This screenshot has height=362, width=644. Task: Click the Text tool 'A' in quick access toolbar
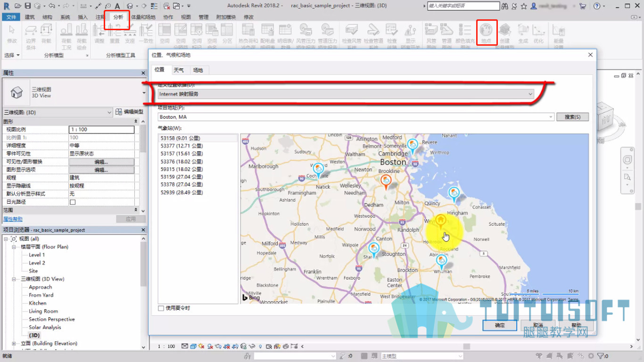[117, 6]
